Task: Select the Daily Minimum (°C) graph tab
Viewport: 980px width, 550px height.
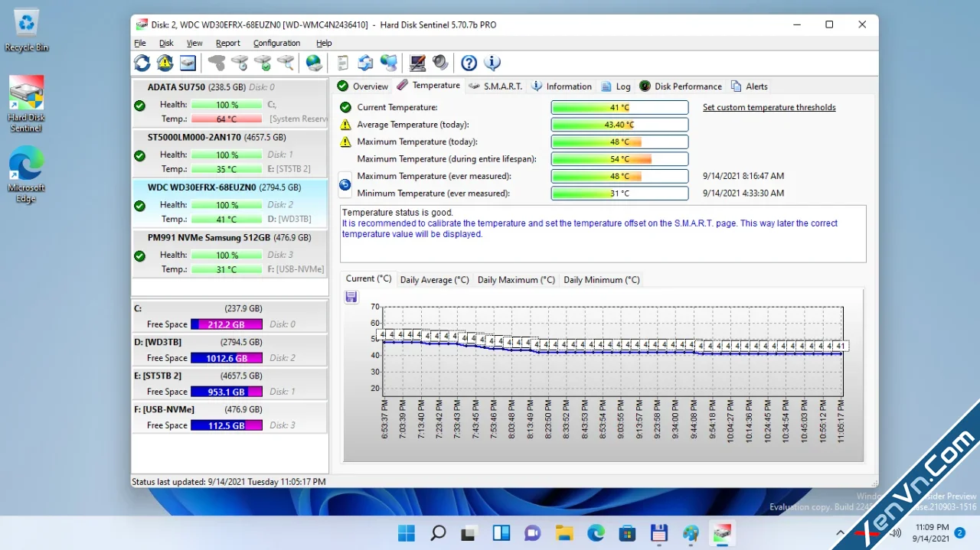Action: (602, 280)
